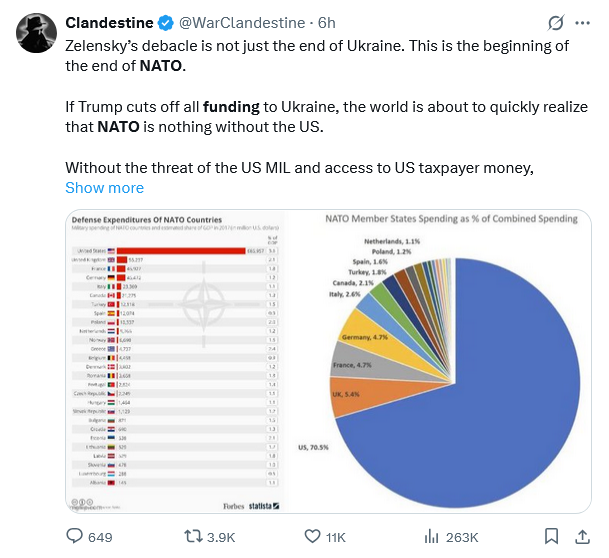Click the Clandestine display name

(x=109, y=23)
